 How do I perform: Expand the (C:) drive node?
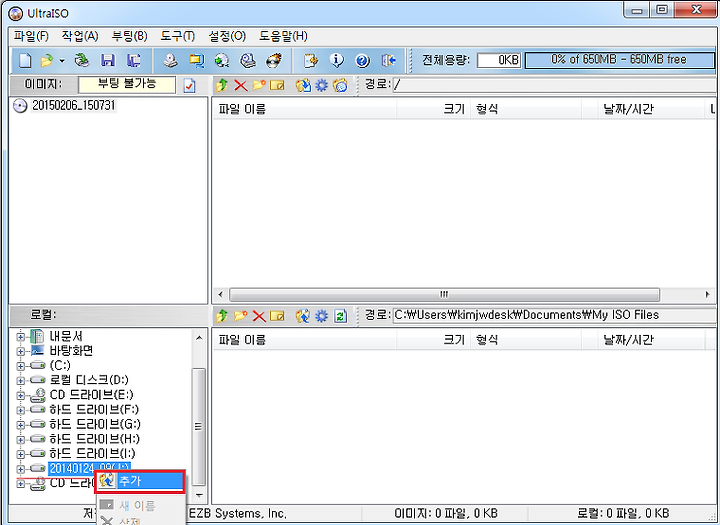pyautogui.click(x=20, y=367)
